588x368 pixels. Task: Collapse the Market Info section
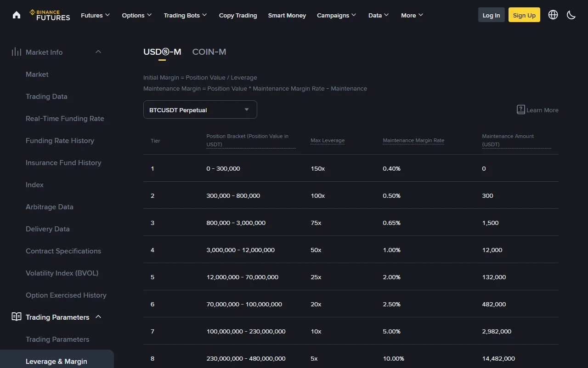pyautogui.click(x=98, y=52)
